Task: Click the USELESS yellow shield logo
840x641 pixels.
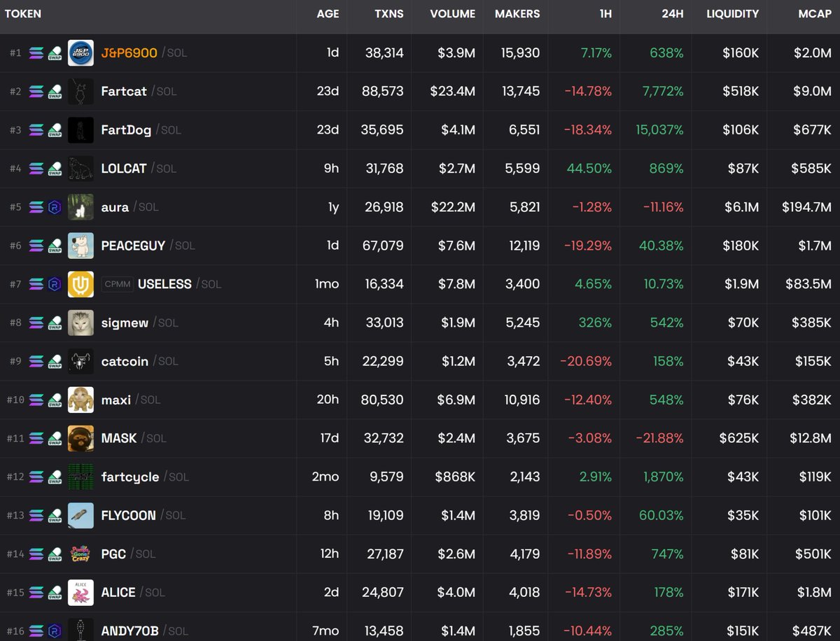Action: (80, 284)
